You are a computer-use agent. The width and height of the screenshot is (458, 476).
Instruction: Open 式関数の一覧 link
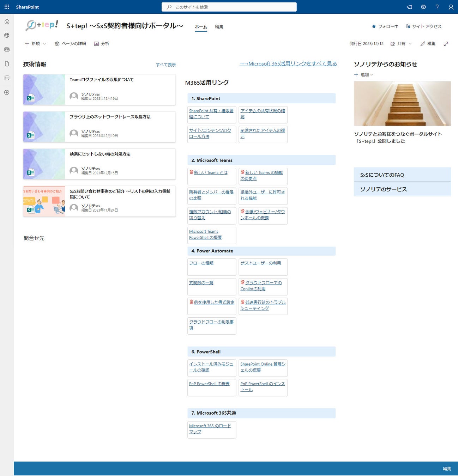click(201, 283)
